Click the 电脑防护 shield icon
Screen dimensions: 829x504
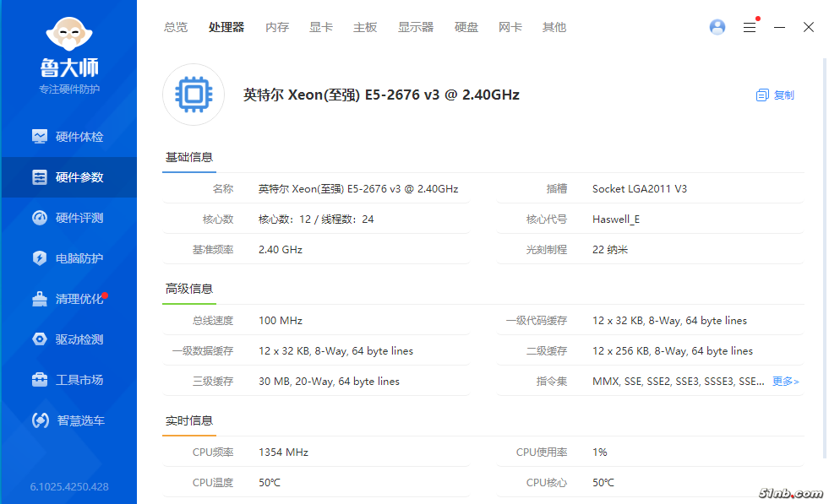pos(40,258)
